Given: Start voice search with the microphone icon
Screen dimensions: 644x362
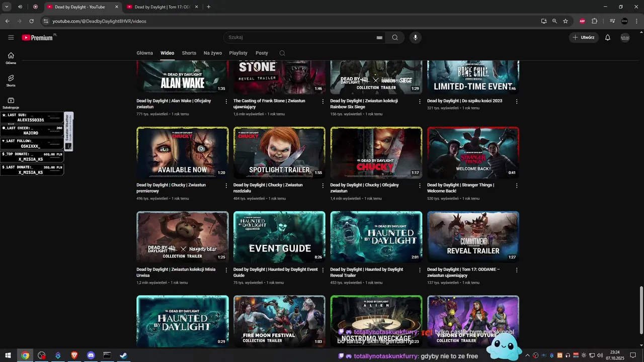Looking at the screenshot, I should pos(415,37).
